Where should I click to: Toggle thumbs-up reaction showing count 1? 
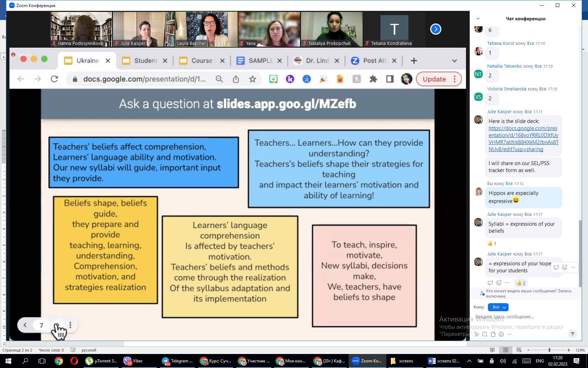point(491,244)
